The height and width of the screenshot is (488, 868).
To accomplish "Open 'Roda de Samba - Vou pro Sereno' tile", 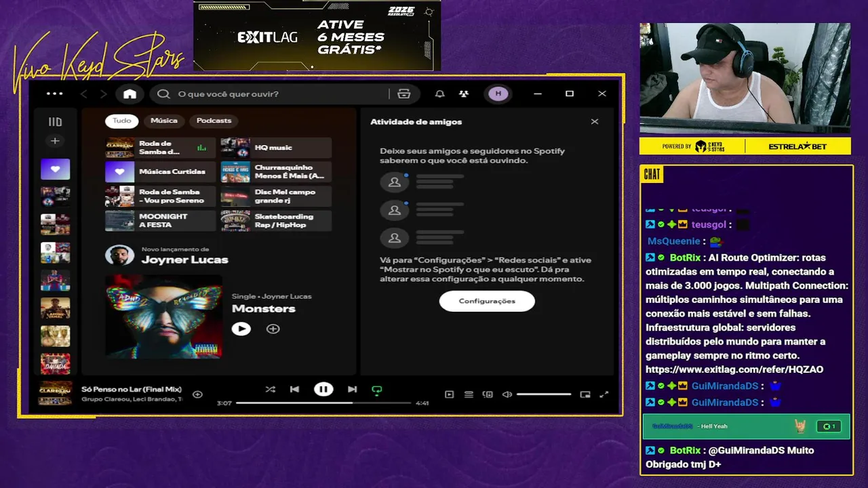I will pos(160,197).
